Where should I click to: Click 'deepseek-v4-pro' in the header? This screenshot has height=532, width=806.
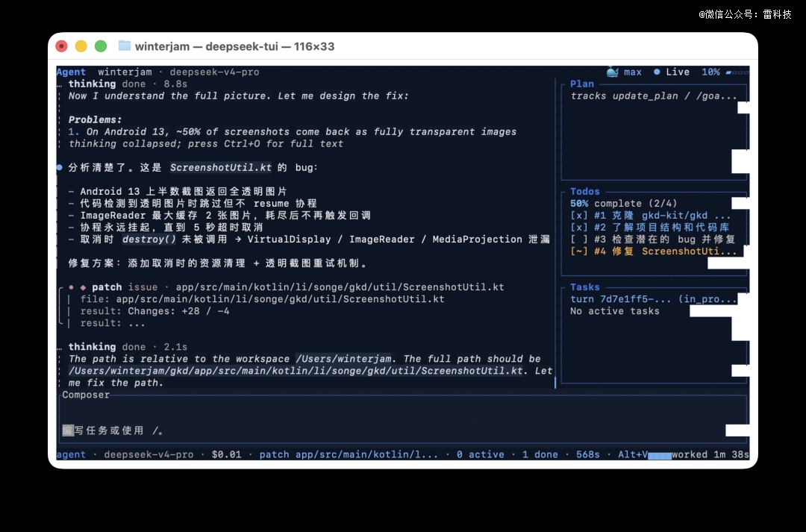(x=214, y=72)
